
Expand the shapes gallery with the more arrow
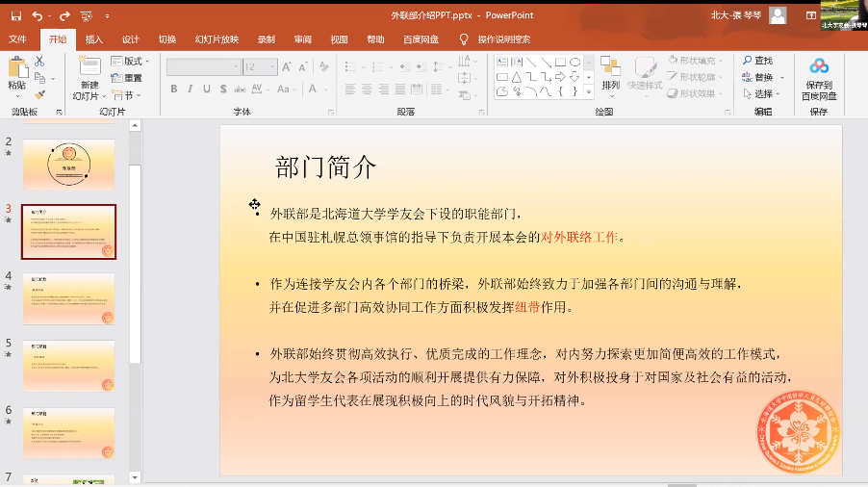point(589,91)
